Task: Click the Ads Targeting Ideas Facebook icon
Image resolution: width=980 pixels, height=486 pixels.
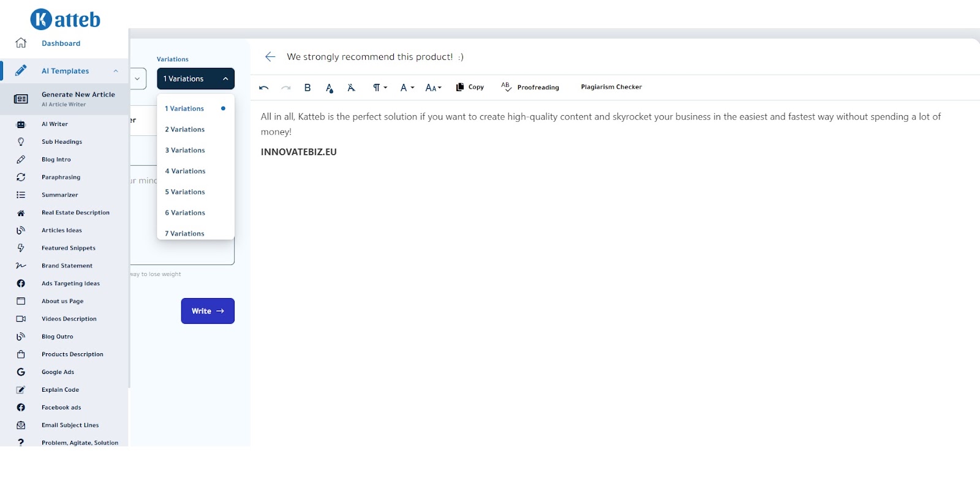Action: coord(21,284)
